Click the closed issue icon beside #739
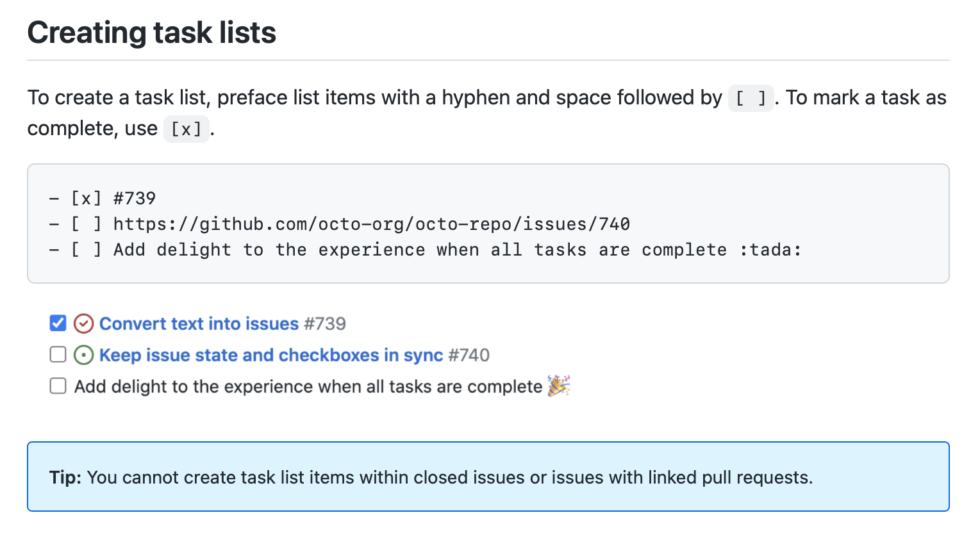The width and height of the screenshot is (980, 538). point(84,324)
